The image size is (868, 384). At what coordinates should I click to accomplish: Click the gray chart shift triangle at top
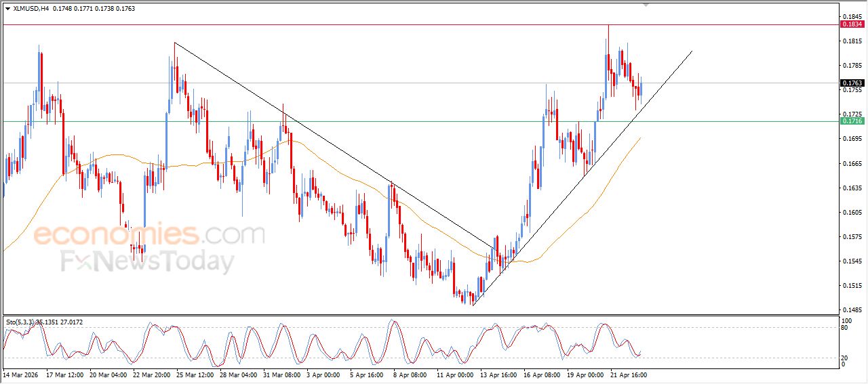click(646, 4)
